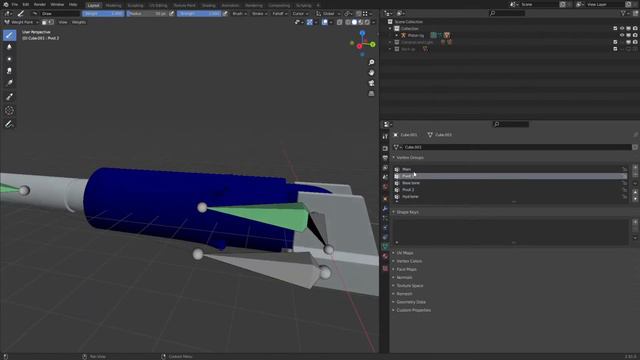The width and height of the screenshot is (640, 360).
Task: Open the Weight Paint mode dropdown
Action: [x=22, y=22]
